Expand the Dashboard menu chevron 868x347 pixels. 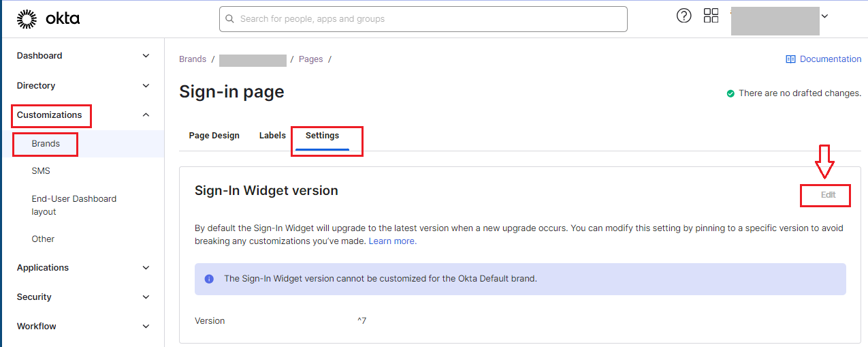146,56
